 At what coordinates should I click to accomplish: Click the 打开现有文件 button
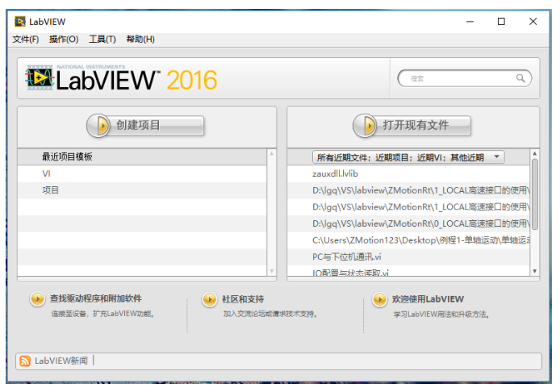click(x=412, y=126)
